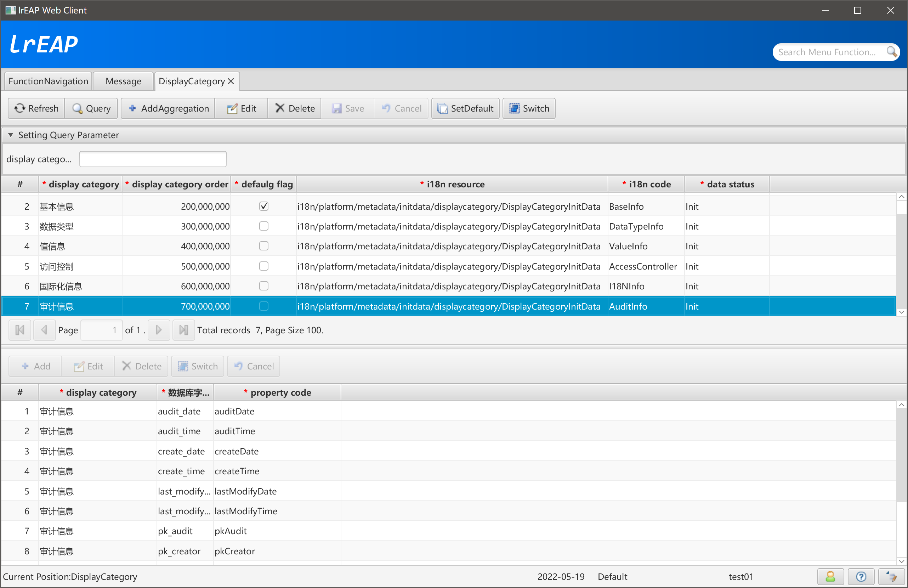Check default flag for DataTypeInfo row
Screen dimensions: 908x588
(263, 226)
